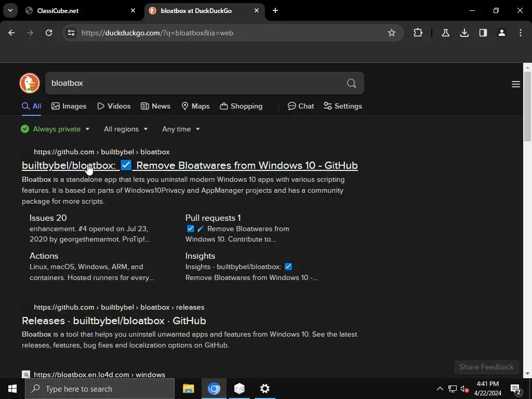Open File Explorer from taskbar

(188, 389)
